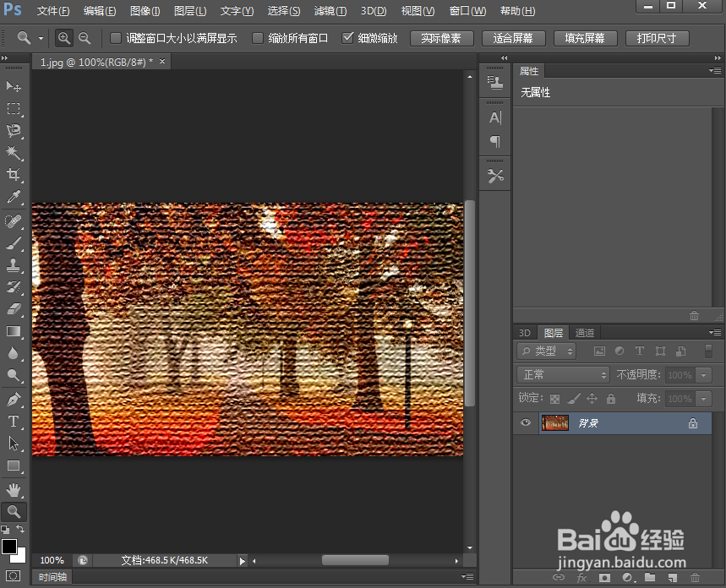Select the Move tool
The image size is (726, 588).
(14, 86)
